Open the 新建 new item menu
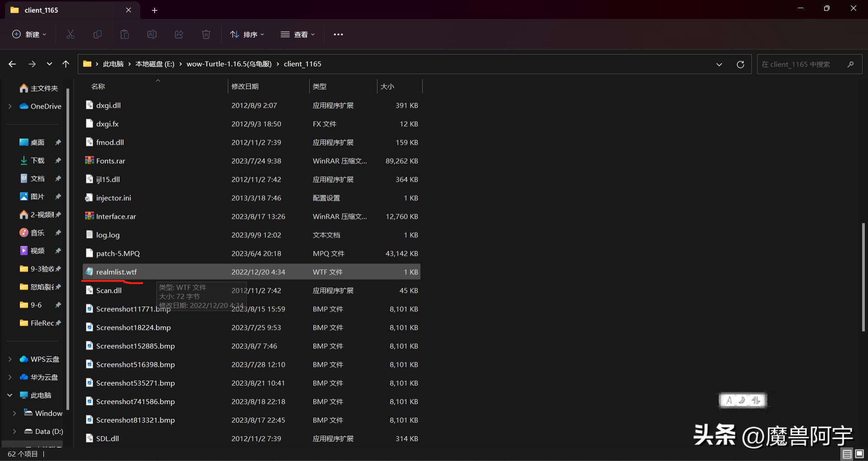868x461 pixels. 29,34
